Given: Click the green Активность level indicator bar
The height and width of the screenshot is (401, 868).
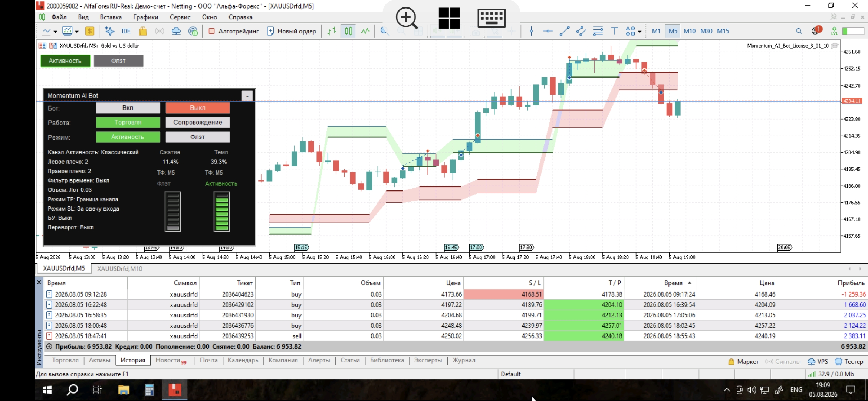Looking at the screenshot, I should tap(221, 212).
